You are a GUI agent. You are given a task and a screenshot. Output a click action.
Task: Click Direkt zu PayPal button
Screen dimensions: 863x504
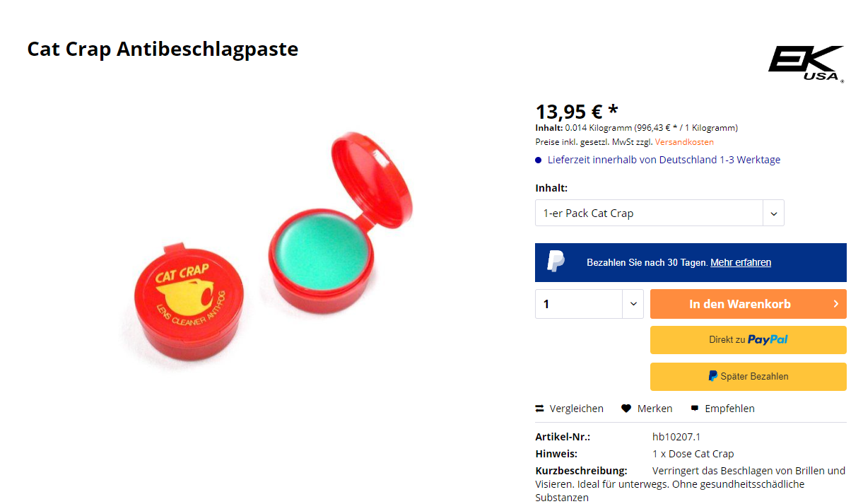click(x=748, y=340)
